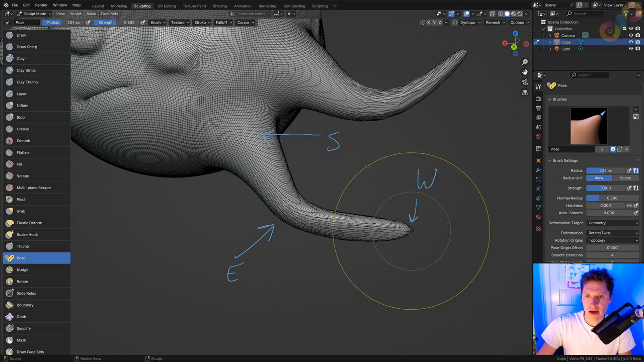
Task: Open the Texture popover button
Action: pyautogui.click(x=180, y=23)
